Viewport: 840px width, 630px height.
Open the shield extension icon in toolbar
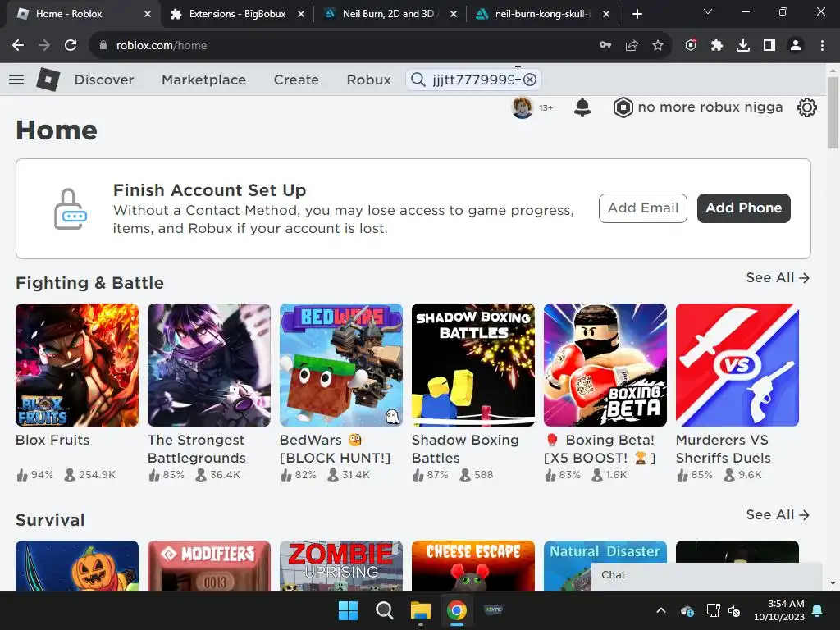click(691, 46)
